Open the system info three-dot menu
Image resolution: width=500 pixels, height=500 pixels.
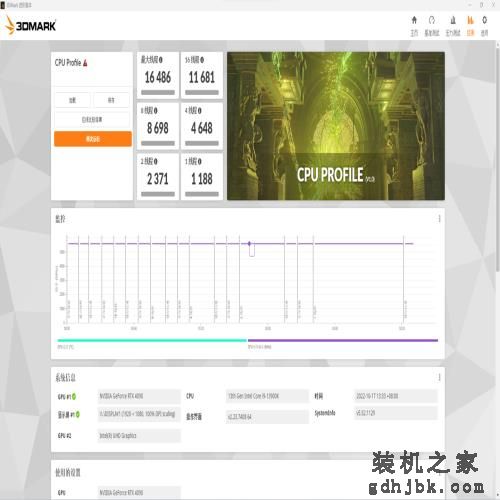pyautogui.click(x=439, y=377)
